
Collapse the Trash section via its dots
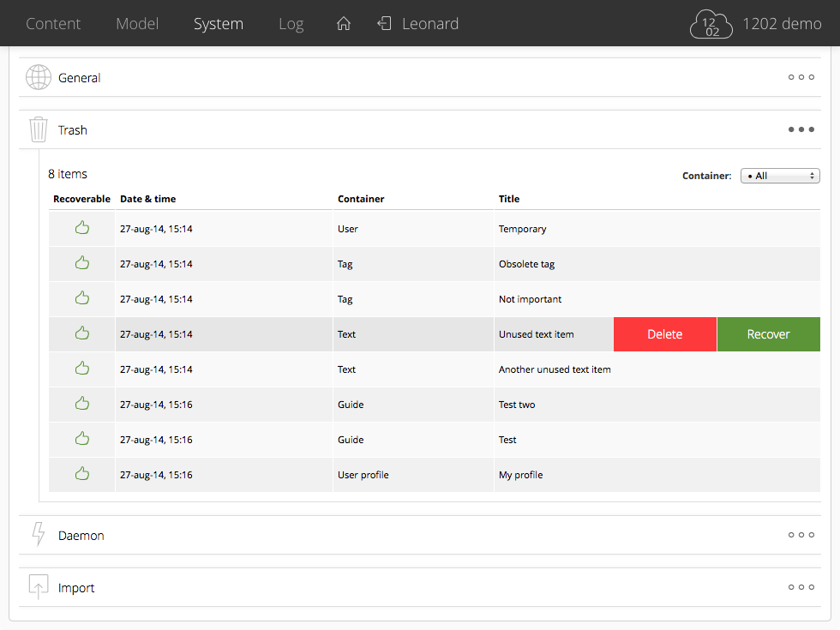click(x=801, y=130)
